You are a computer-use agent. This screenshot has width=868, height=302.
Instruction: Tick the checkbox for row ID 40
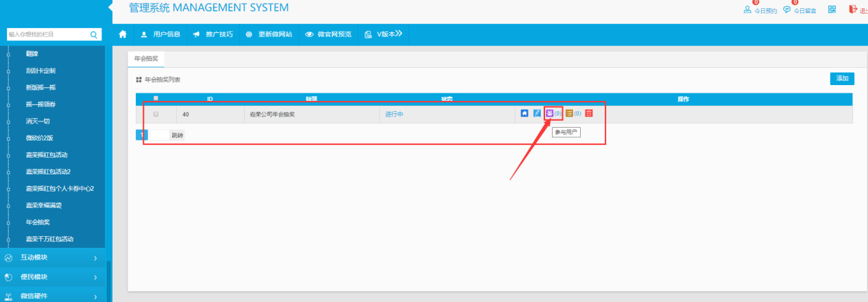(156, 114)
